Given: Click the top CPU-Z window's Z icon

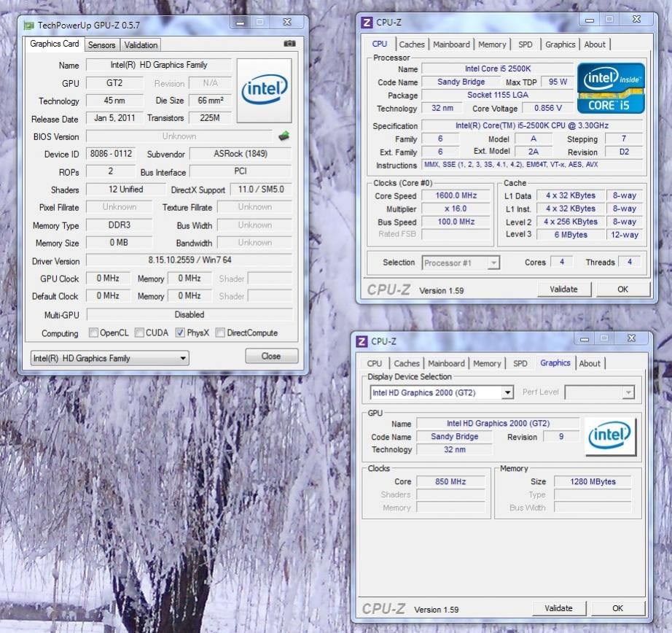Looking at the screenshot, I should tap(367, 23).
